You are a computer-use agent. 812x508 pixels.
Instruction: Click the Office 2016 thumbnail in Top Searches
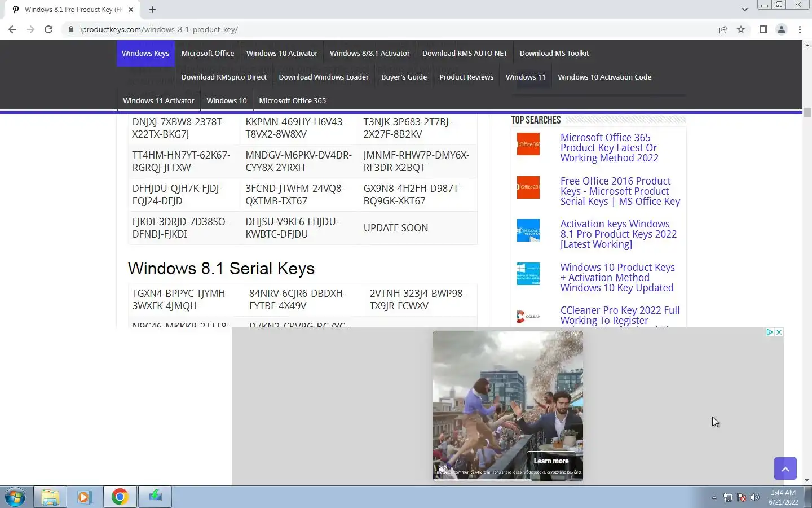(x=528, y=187)
